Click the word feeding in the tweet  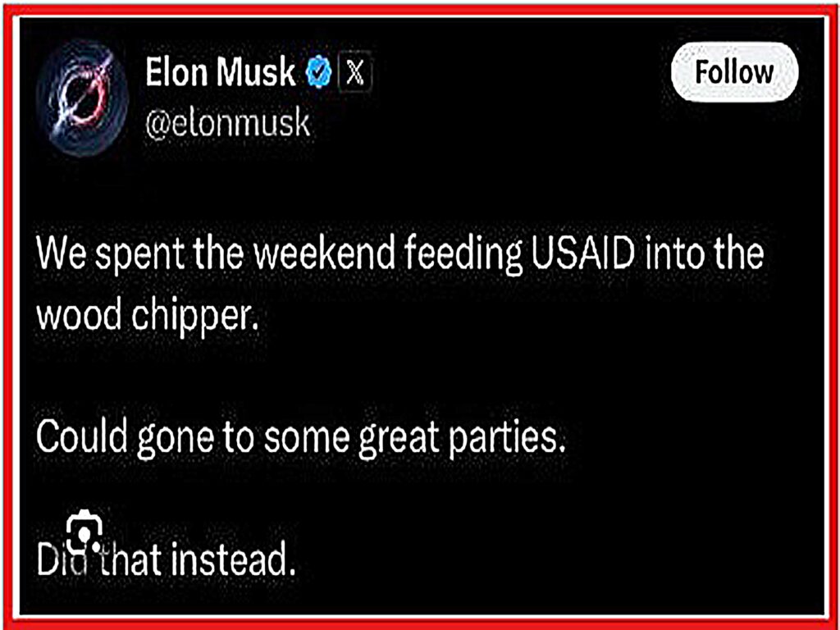tap(463, 256)
